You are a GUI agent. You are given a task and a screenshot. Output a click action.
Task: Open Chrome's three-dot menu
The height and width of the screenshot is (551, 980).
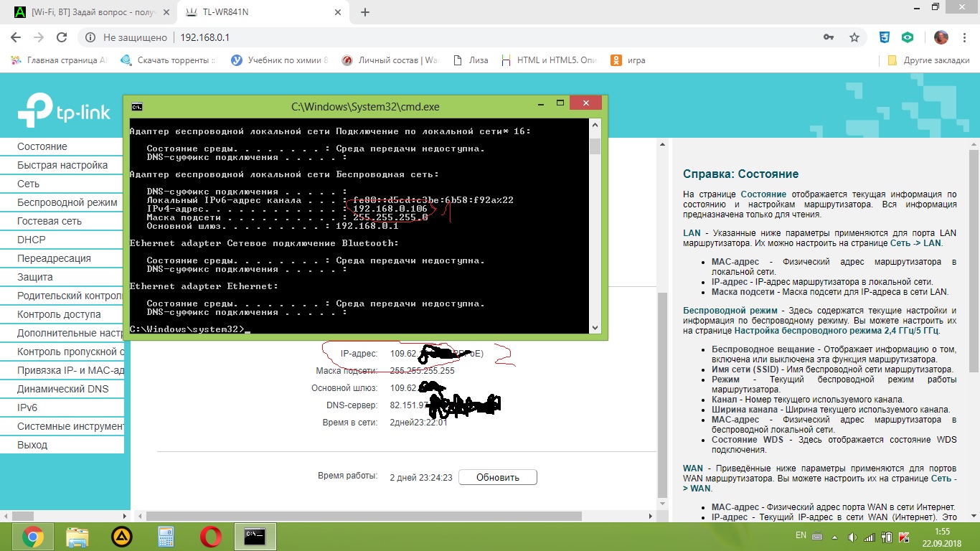click(965, 37)
